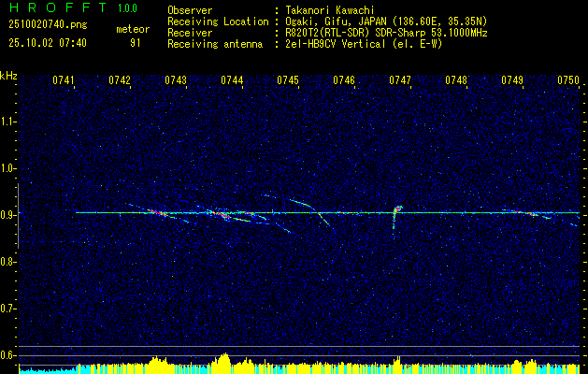
Task: Click the red echo burst near 0744
Action: tap(222, 215)
